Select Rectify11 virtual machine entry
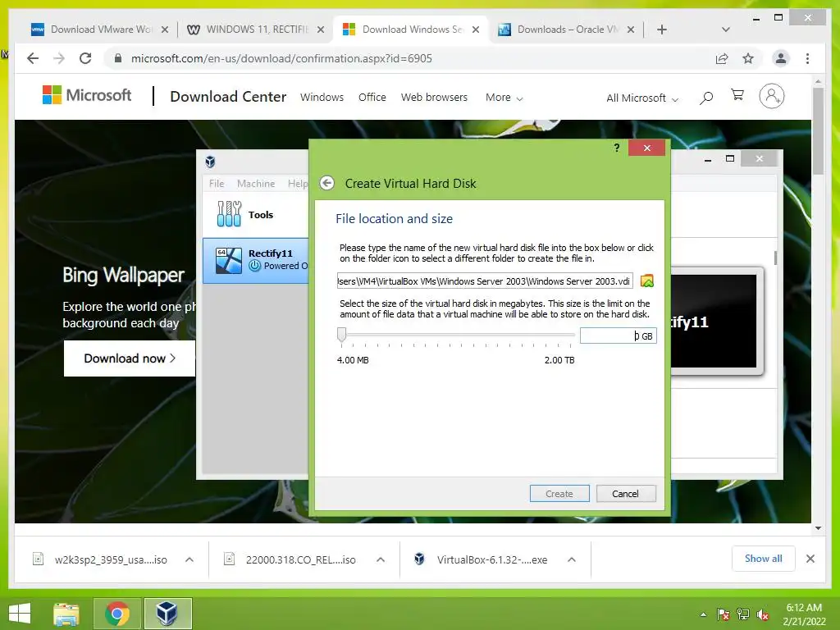The width and height of the screenshot is (840, 630). point(256,260)
